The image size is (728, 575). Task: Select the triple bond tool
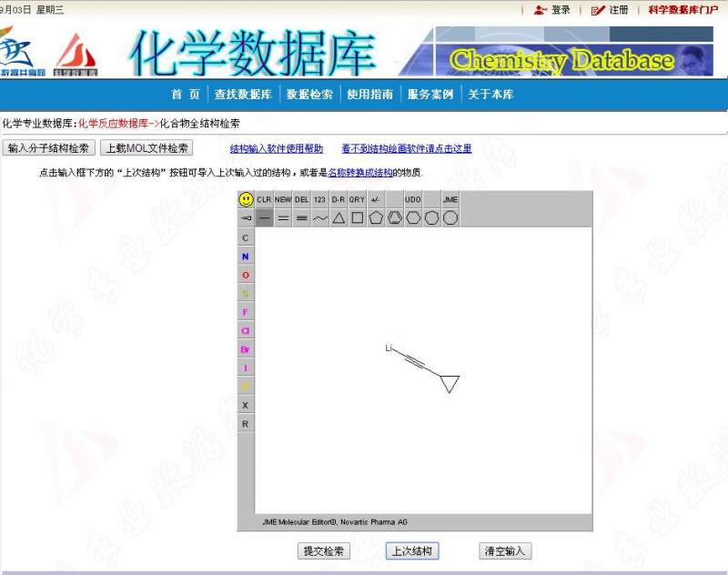click(301, 217)
